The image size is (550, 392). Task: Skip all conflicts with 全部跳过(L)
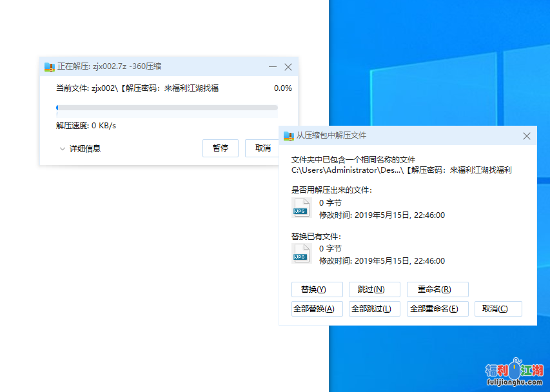[x=374, y=309]
